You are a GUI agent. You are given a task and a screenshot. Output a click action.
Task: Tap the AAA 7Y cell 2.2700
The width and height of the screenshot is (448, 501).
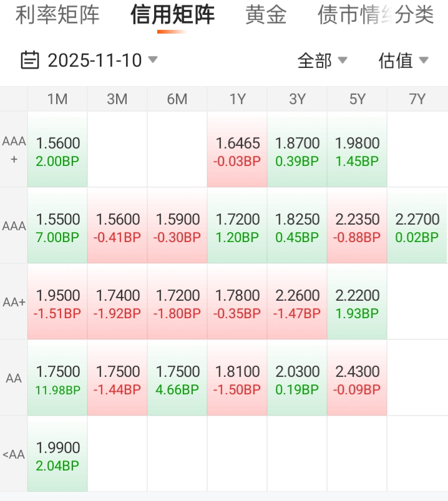[417, 226]
